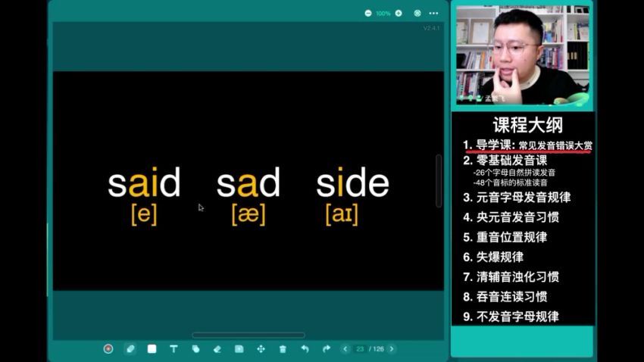Select the move tool

(x=261, y=349)
